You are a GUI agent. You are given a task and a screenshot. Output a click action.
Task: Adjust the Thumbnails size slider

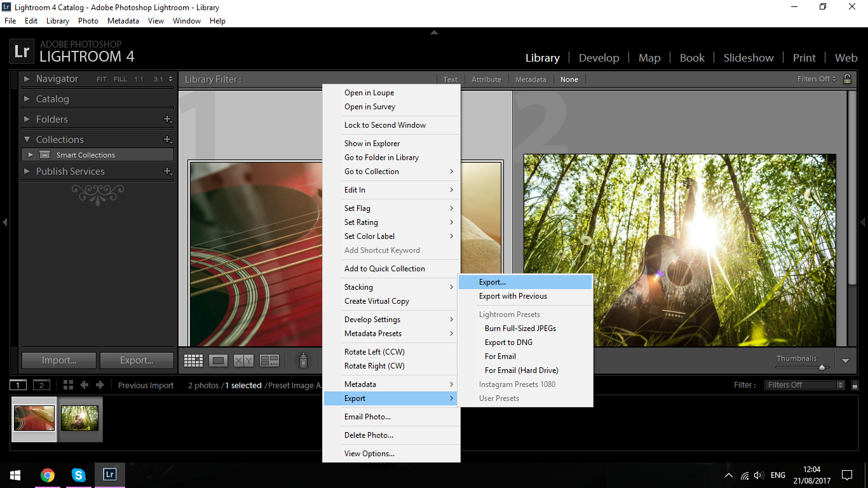coord(822,367)
